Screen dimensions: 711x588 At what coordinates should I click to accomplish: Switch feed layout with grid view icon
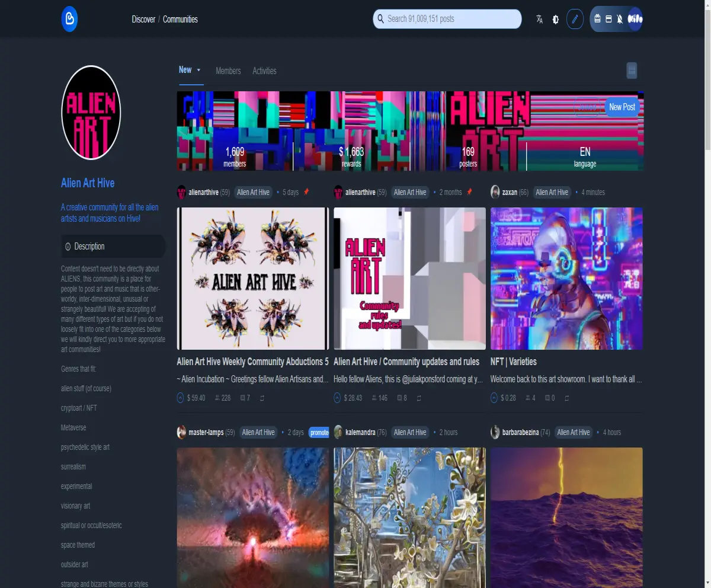pyautogui.click(x=632, y=71)
